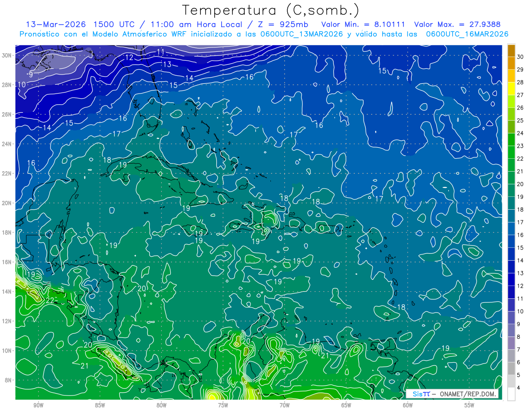Click the legend value '20' on color bar
The image size is (532, 411).
520,184
